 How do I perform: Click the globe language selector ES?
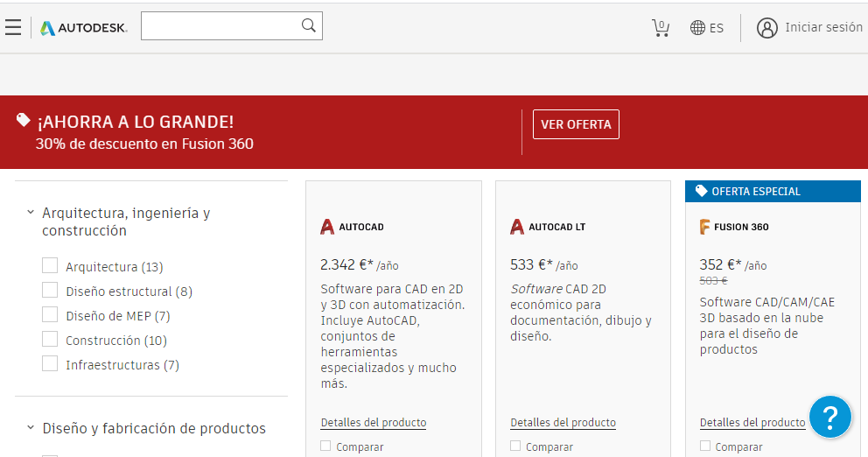707,28
